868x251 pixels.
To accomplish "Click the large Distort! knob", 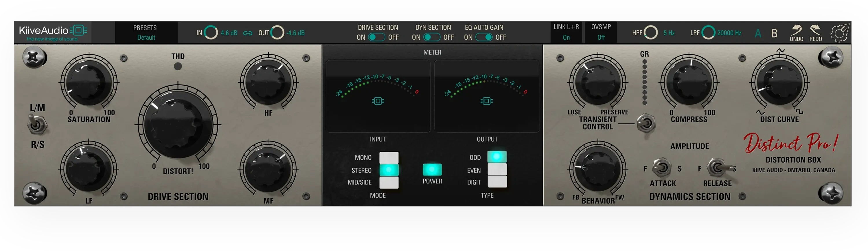I will point(178,124).
